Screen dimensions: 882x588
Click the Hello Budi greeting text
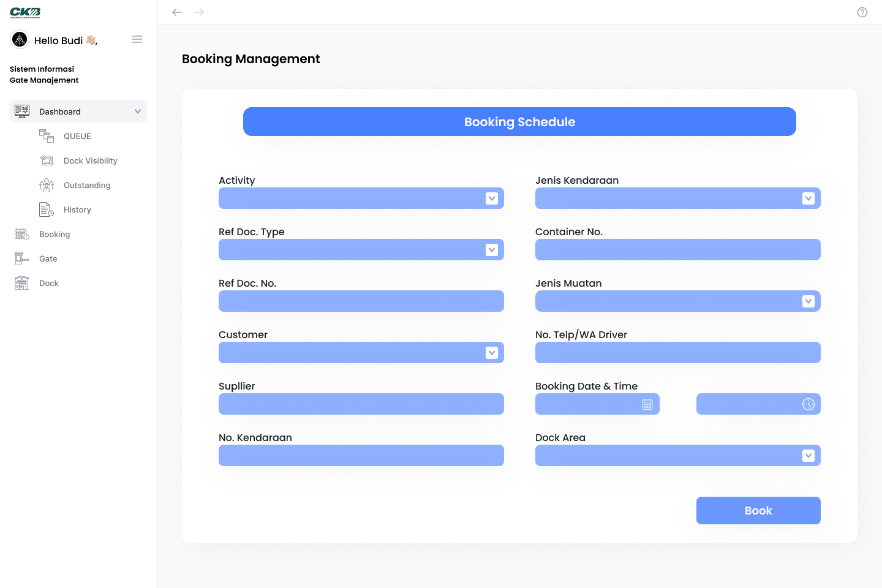point(66,40)
